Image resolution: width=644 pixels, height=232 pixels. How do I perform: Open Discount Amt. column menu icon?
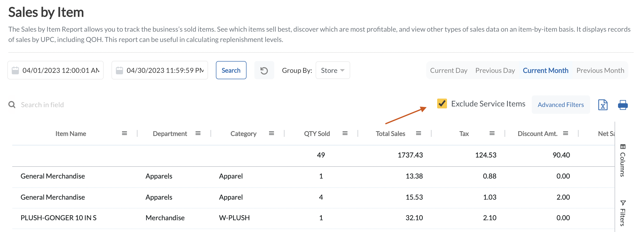(x=565, y=133)
